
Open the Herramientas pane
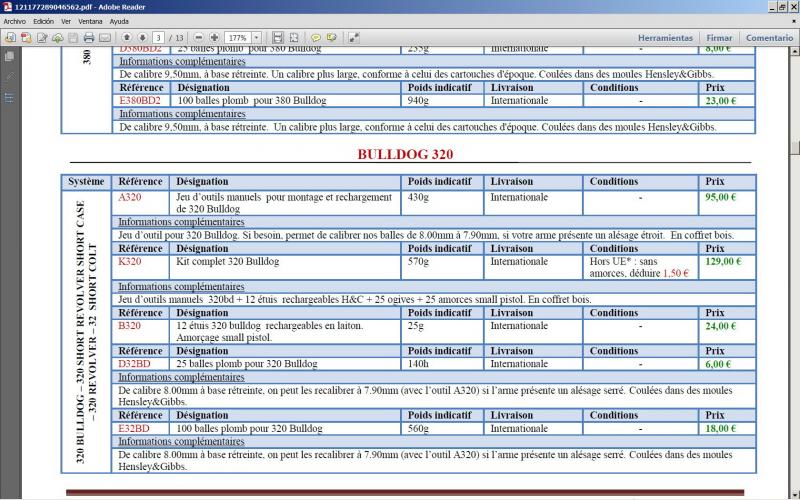(x=665, y=38)
